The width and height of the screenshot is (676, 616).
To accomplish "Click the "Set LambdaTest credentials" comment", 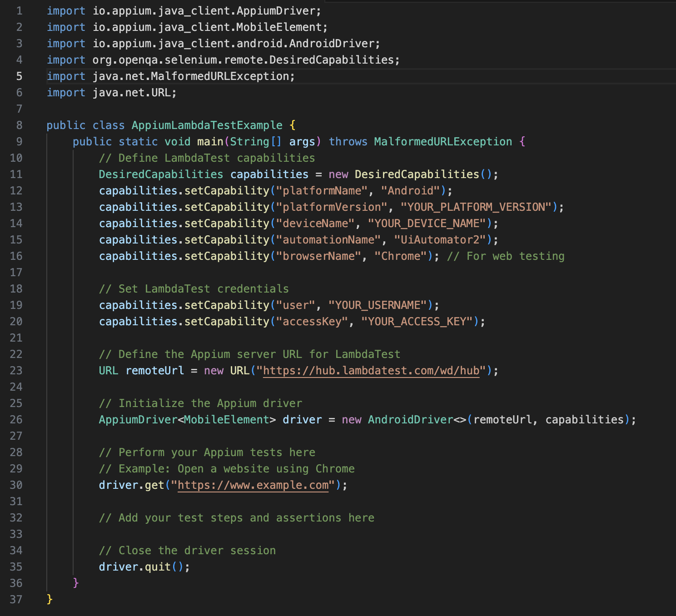I will (x=194, y=289).
